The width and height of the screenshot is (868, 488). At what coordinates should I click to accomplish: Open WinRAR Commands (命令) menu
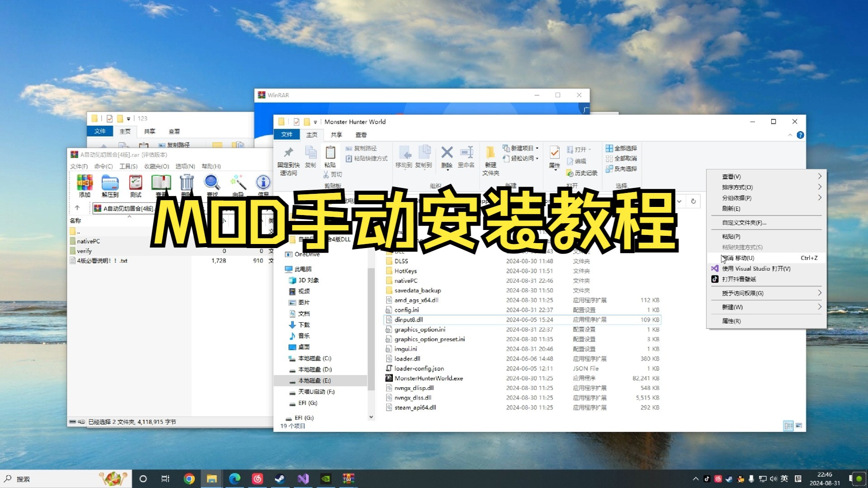104,166
